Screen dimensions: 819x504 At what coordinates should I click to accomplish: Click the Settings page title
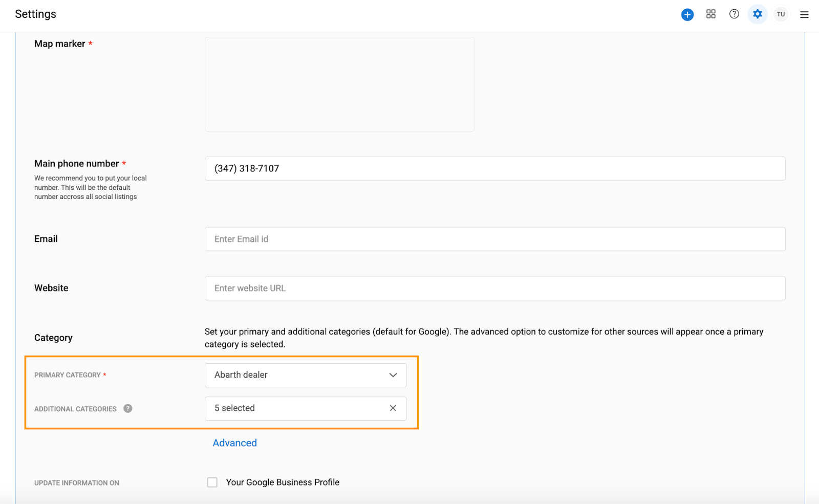pos(36,14)
